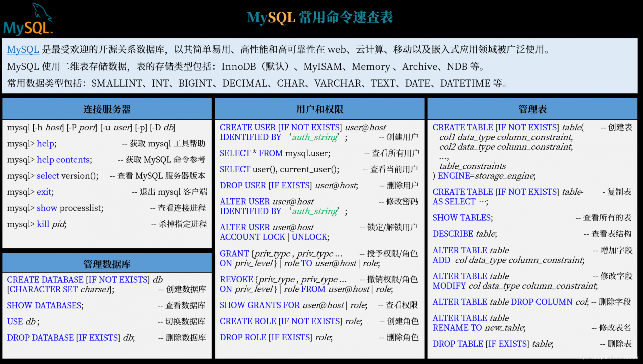643x364 pixels.
Task: Click the 连接服务器 section header
Action: pos(107,109)
